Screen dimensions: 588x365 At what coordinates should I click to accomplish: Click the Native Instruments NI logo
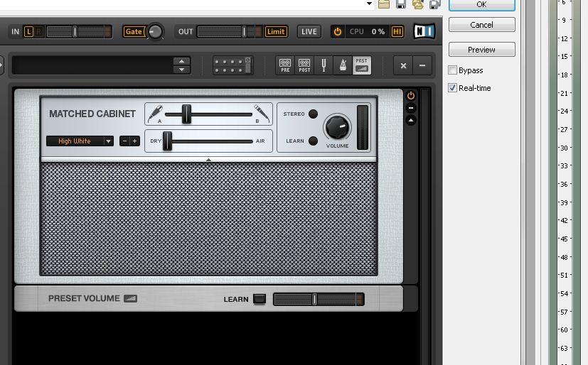(x=424, y=31)
